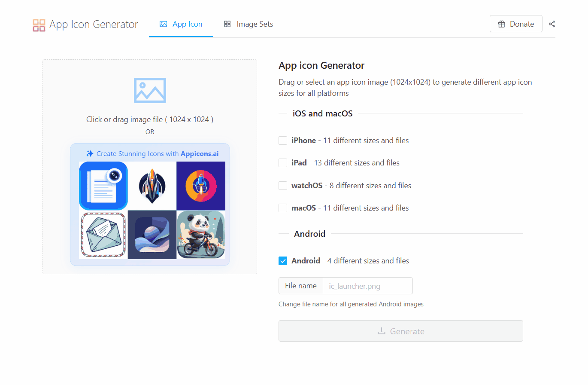This screenshot has height=385, width=588.
Task: Enable the iPhone checkbox
Action: [x=283, y=141]
